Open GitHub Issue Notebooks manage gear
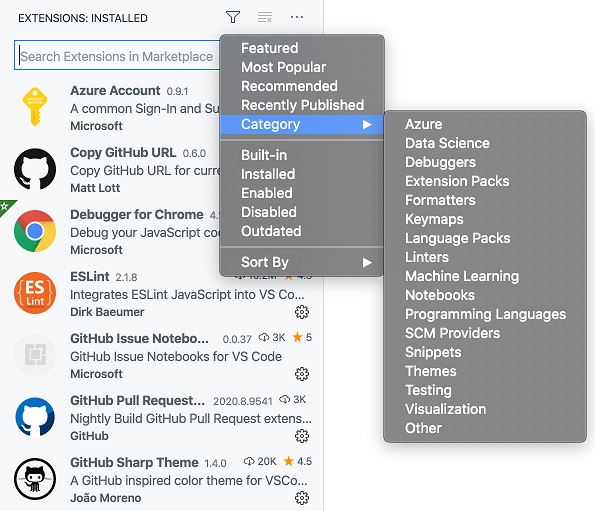 click(x=302, y=374)
